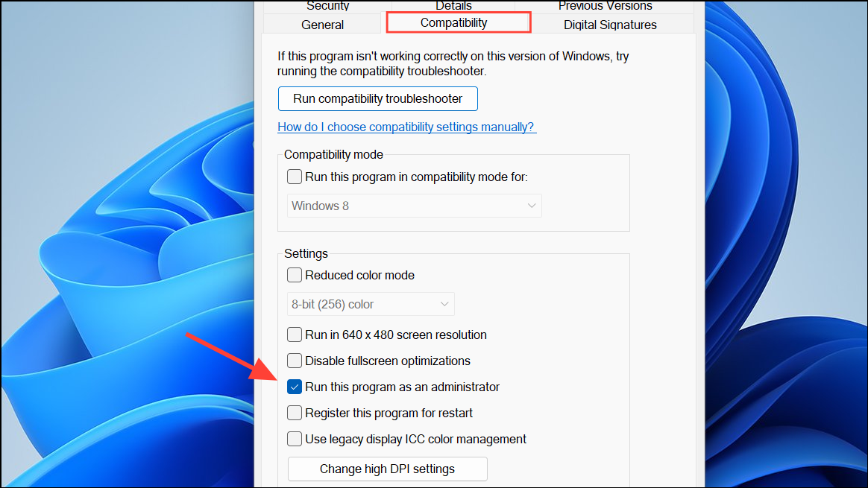Switch to the Security tab
The image size is (868, 488).
(327, 6)
